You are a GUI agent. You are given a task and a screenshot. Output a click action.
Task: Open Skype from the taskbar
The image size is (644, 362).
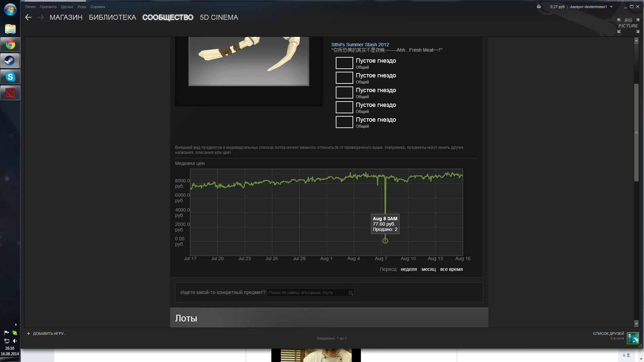point(10,77)
